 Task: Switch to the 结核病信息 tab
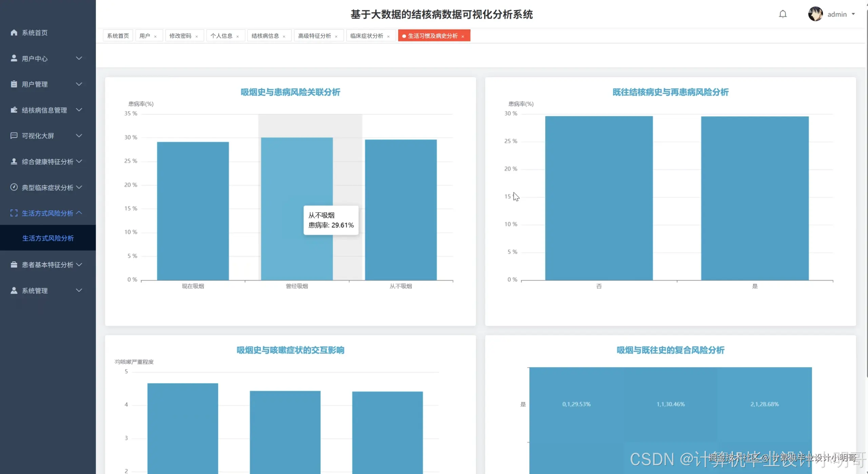click(x=265, y=36)
